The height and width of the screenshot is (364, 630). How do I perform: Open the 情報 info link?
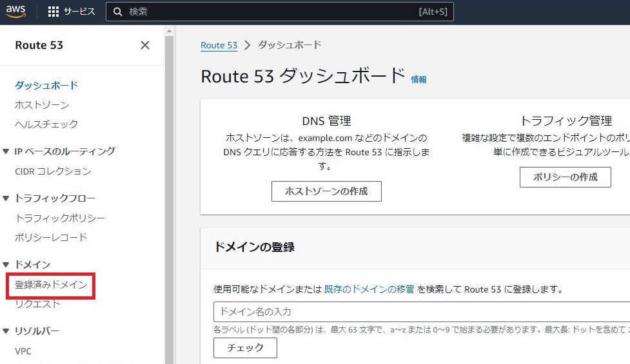click(418, 79)
